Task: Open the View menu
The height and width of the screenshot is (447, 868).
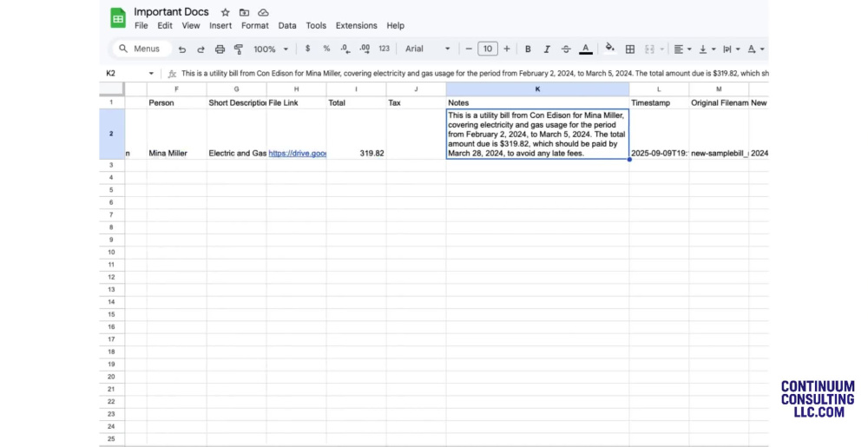Action: 190,25
